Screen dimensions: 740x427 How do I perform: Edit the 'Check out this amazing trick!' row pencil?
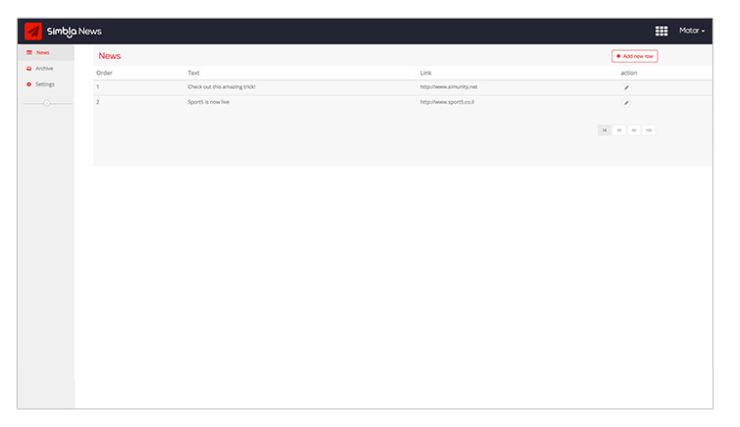(x=626, y=87)
